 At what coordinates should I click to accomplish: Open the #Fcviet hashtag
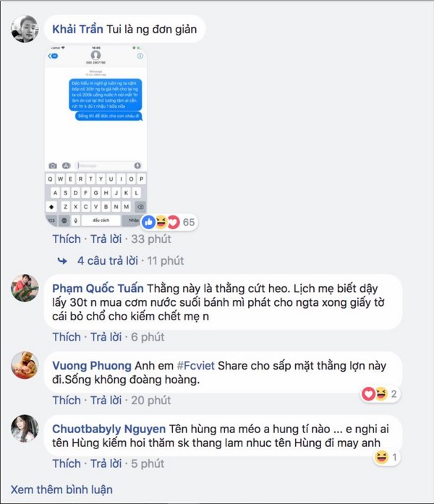(x=196, y=366)
